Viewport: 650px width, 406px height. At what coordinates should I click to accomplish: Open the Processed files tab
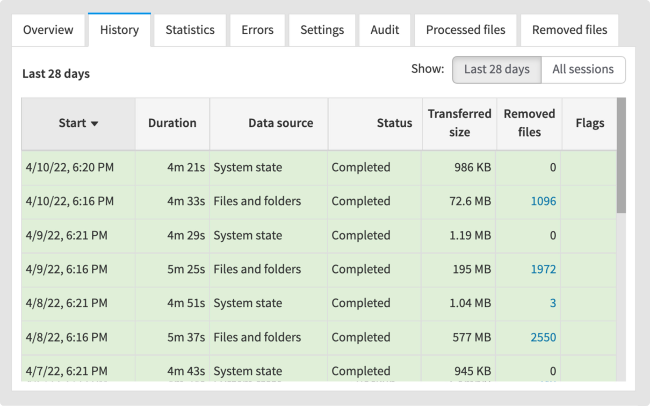466,30
